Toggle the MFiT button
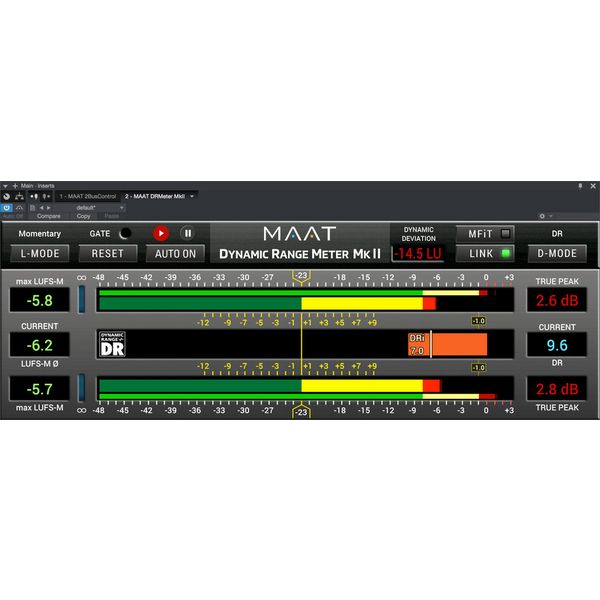 pos(485,234)
